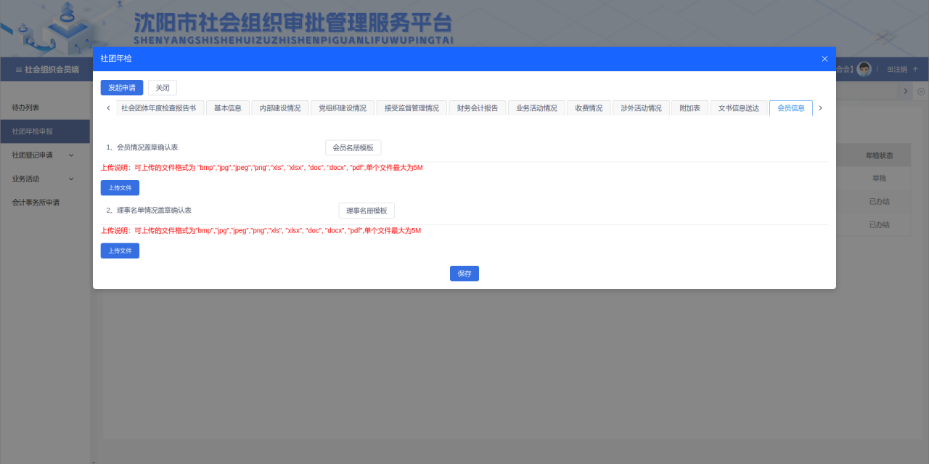This screenshot has height=465, width=930.
Task: Select 会计事务所申请 in the sidebar
Action: pos(36,203)
